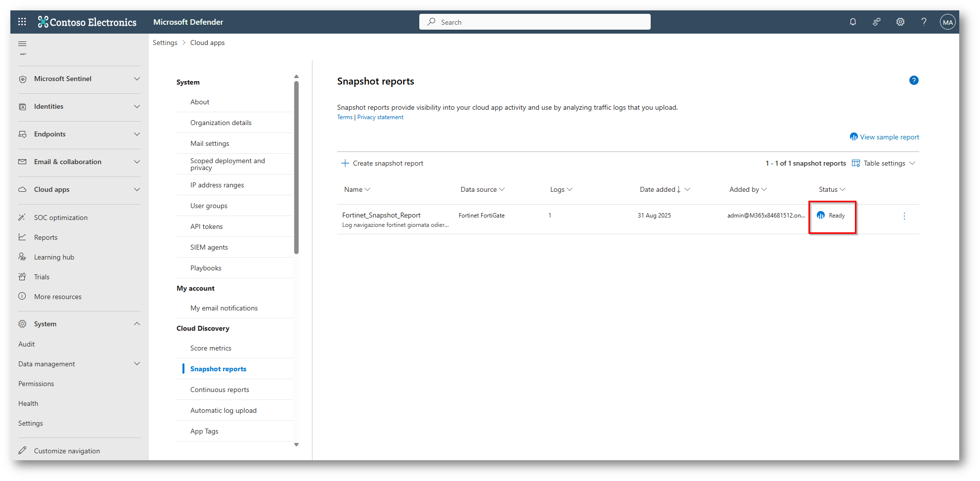This screenshot has width=980, height=481.
Task: Open API tokens settings page
Action: coord(206,227)
